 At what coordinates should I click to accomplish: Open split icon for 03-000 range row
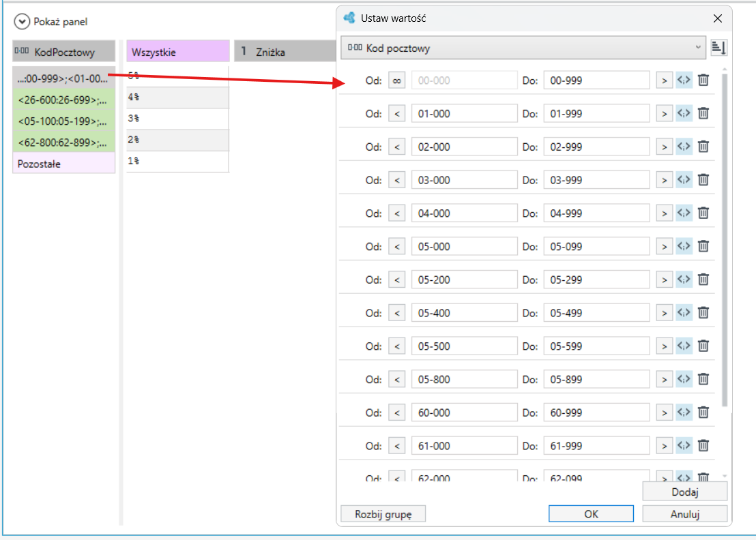coord(684,180)
